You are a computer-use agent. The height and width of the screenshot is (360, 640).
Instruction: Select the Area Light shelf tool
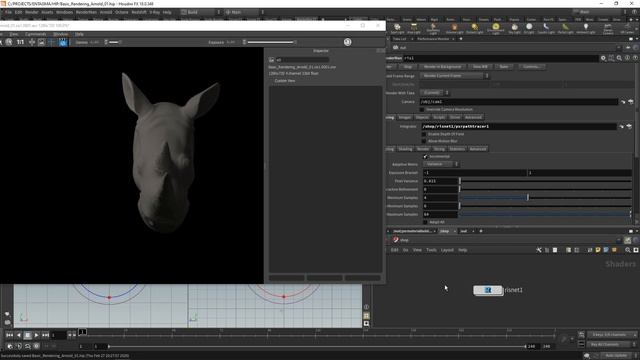414,28
